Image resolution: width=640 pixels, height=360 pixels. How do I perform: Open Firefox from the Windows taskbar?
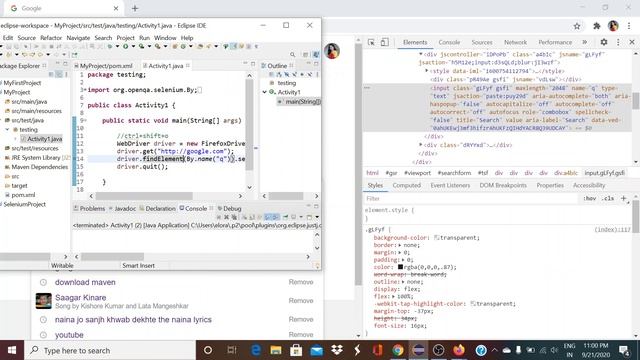coord(459,350)
